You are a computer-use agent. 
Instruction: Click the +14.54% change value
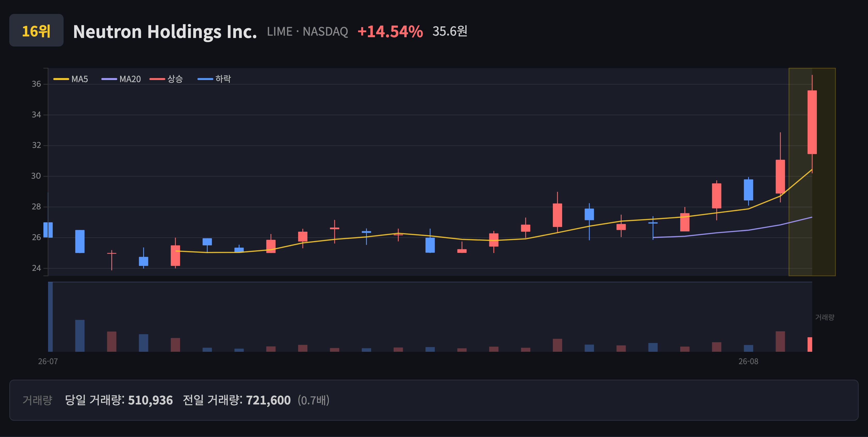click(x=390, y=32)
